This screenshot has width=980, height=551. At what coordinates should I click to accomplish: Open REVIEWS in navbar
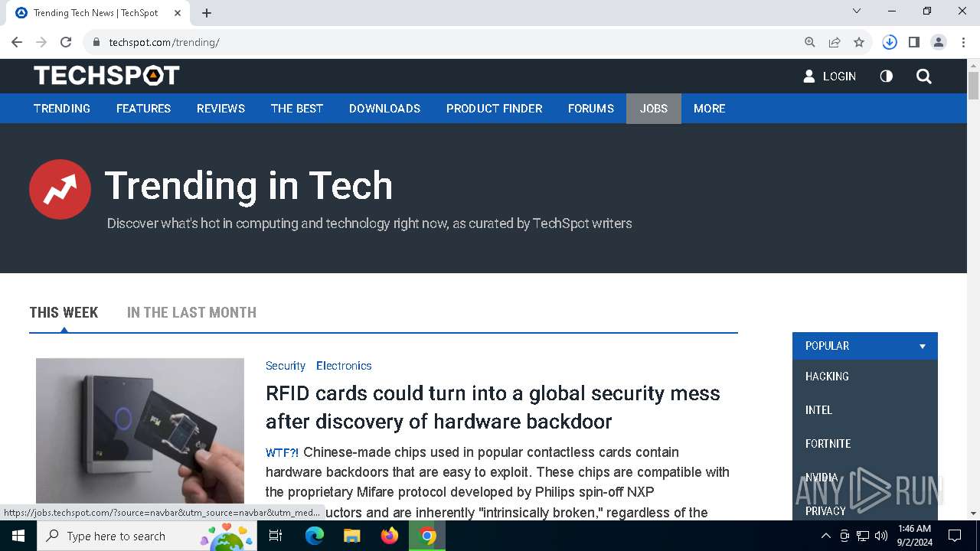click(x=220, y=109)
